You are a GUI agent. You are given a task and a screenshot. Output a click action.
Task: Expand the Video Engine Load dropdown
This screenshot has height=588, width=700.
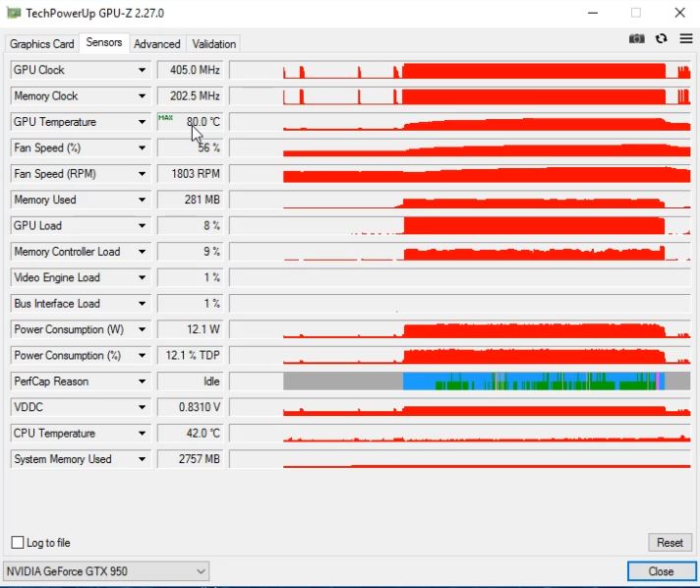[142, 277]
